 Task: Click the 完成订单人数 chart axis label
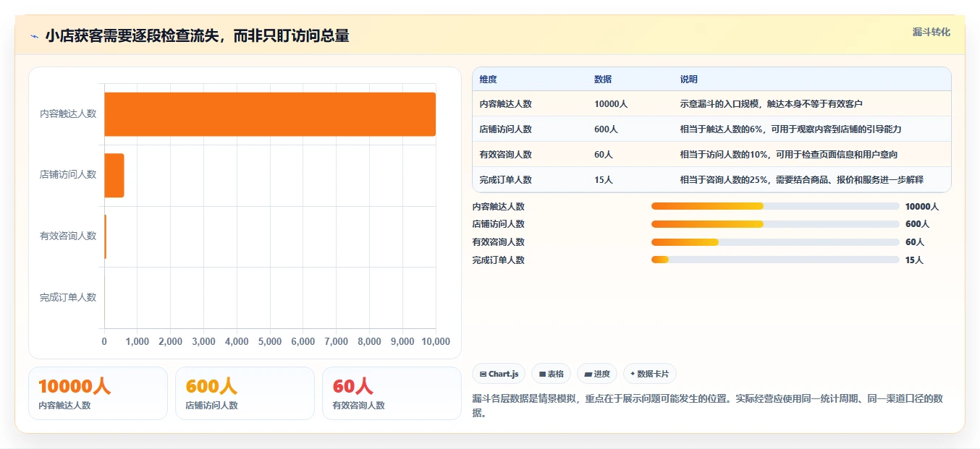point(68,297)
